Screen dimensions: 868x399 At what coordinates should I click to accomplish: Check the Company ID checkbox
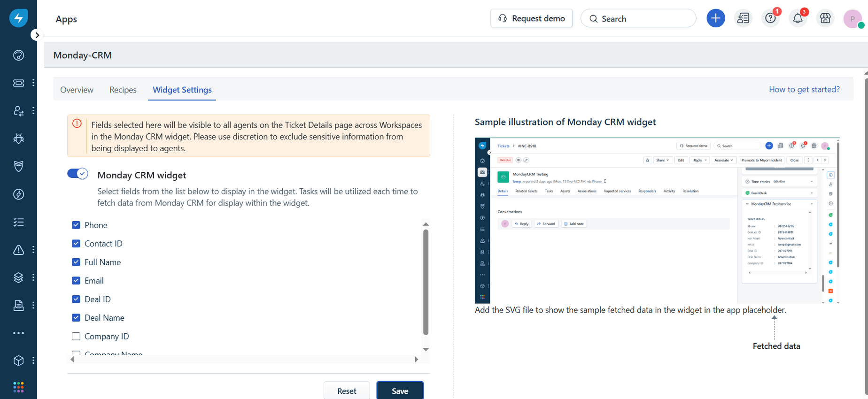[x=76, y=336]
